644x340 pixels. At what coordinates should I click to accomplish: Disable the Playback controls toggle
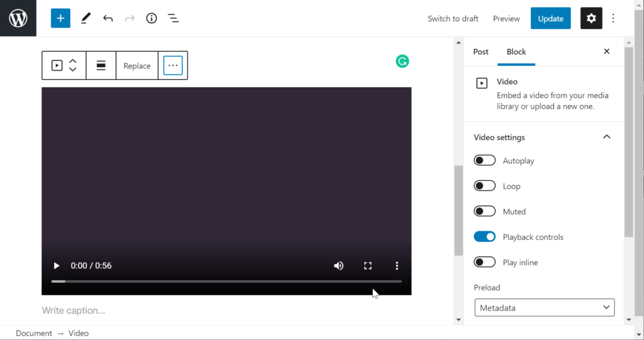(484, 237)
